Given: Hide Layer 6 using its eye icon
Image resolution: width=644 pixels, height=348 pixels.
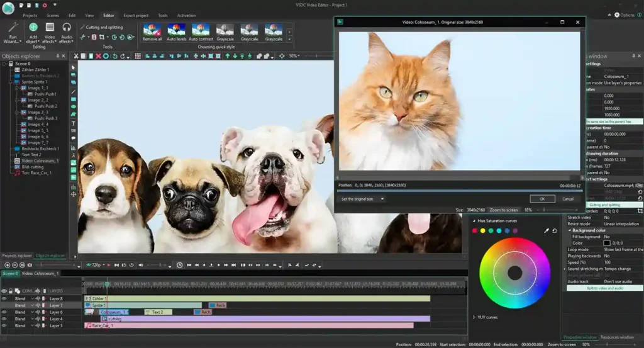Looking at the screenshot, I should [x=4, y=312].
